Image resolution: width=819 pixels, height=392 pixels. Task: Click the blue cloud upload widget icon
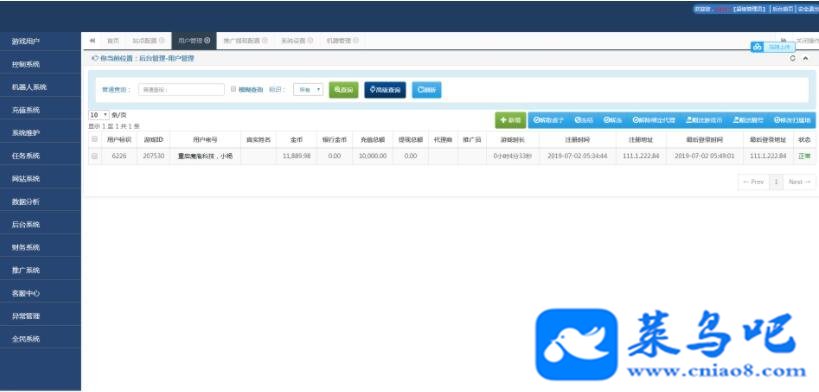click(757, 47)
